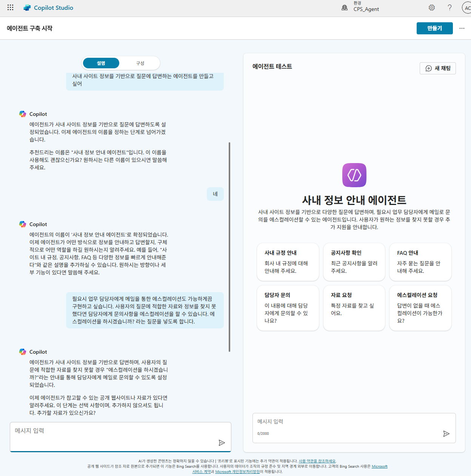
Task: Click the test chat 메시지 입력 field
Action: pos(354,428)
